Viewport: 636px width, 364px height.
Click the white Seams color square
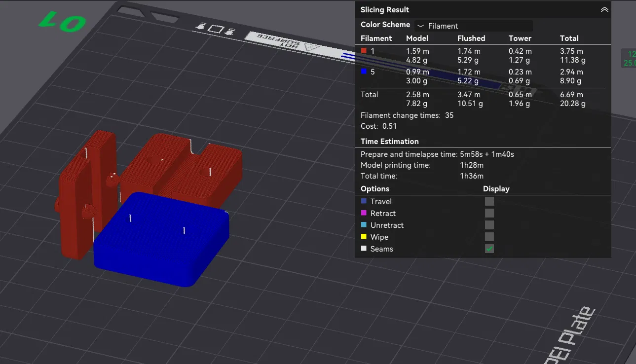pyautogui.click(x=364, y=249)
